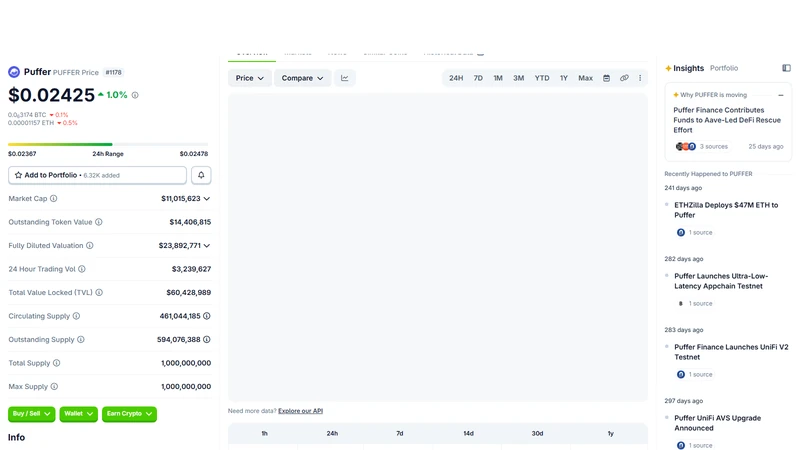Open the Wallet dropdown
The width and height of the screenshot is (800, 450).
[x=79, y=414]
